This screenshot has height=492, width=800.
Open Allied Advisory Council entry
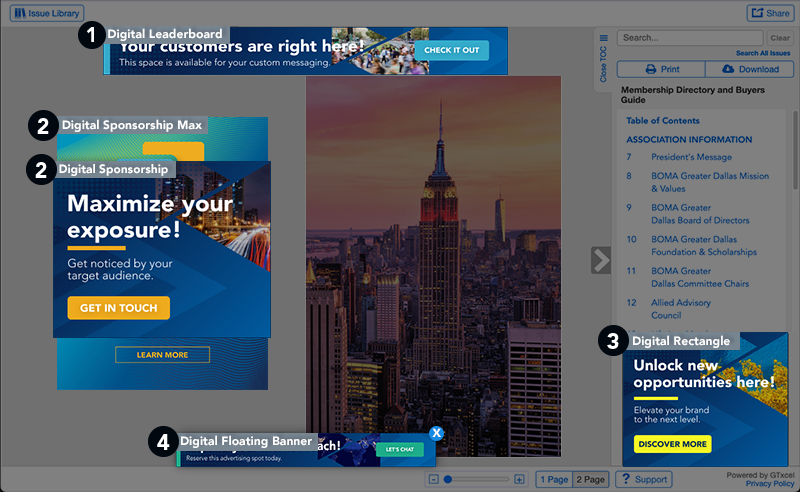680,308
